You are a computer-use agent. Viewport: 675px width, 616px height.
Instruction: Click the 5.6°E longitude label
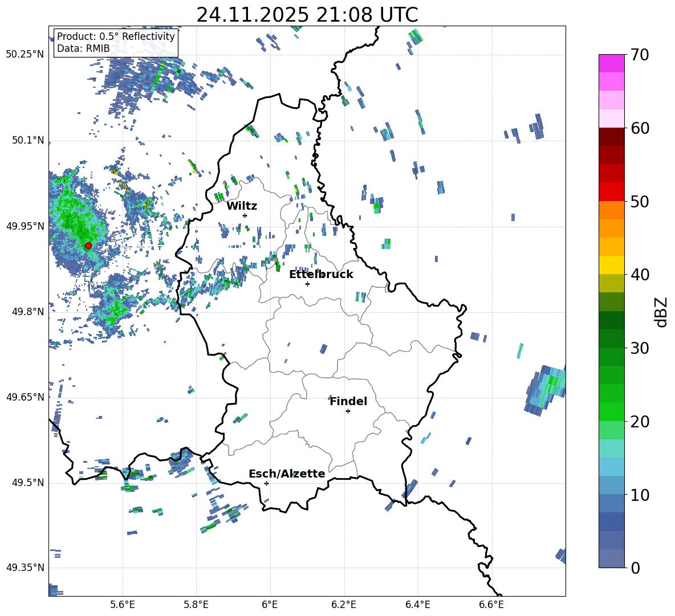click(123, 605)
